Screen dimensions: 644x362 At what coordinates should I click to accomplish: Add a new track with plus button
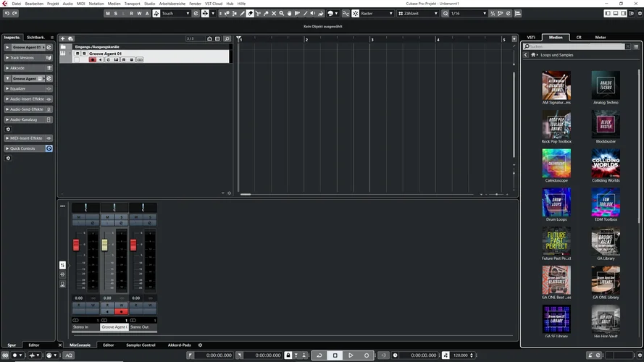(63, 38)
